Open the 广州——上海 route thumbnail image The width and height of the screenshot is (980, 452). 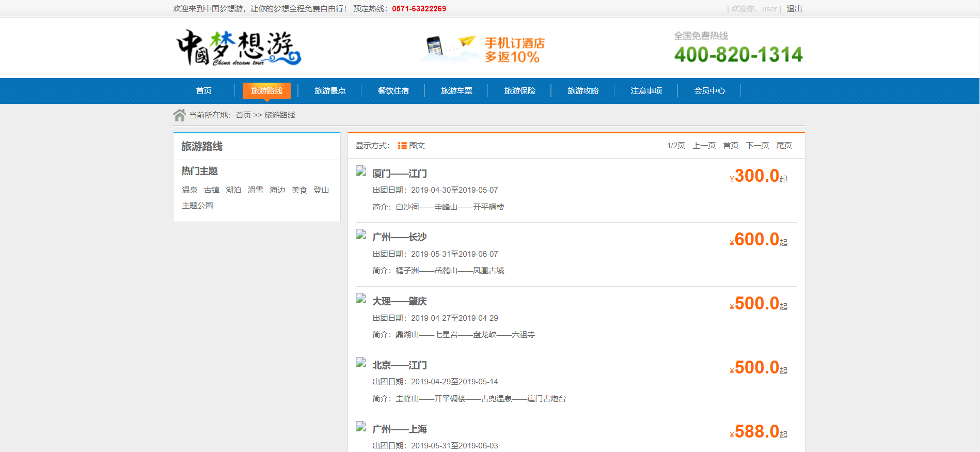click(361, 427)
